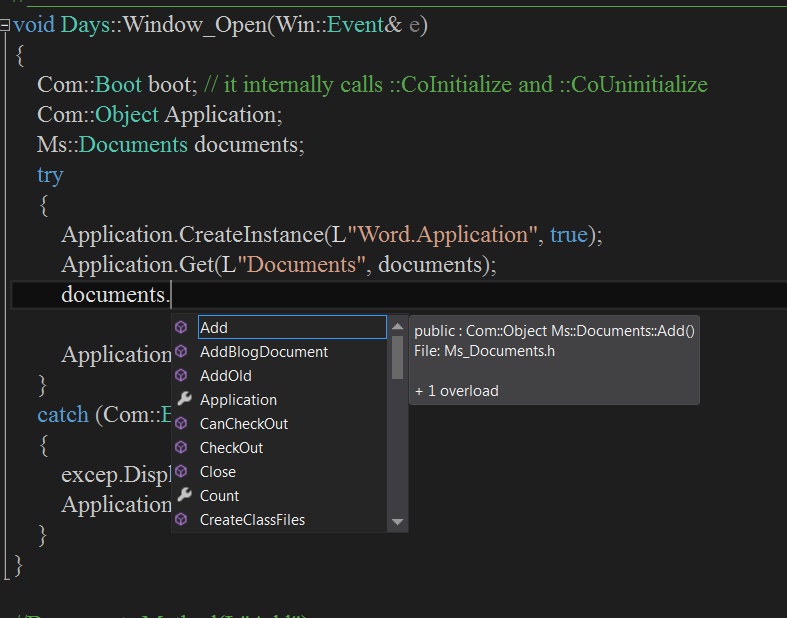This screenshot has height=618, width=787.
Task: Select CheckOut in the suggestion list
Action: click(231, 448)
